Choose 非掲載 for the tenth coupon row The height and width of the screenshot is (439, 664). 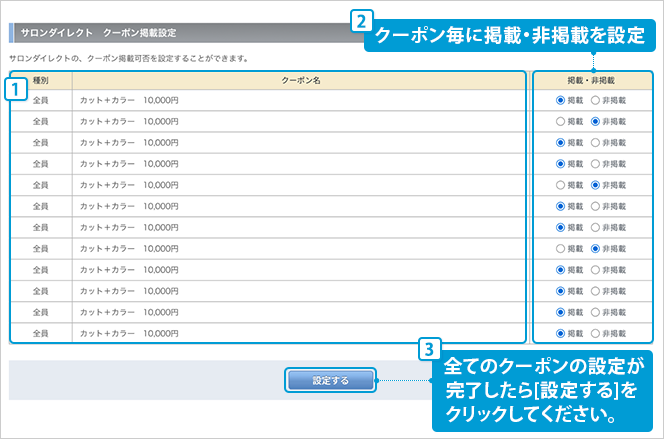click(596, 291)
